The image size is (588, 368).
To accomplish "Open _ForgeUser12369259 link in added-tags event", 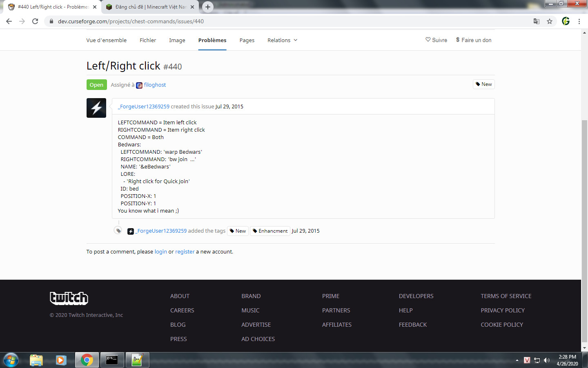I will pos(161,231).
